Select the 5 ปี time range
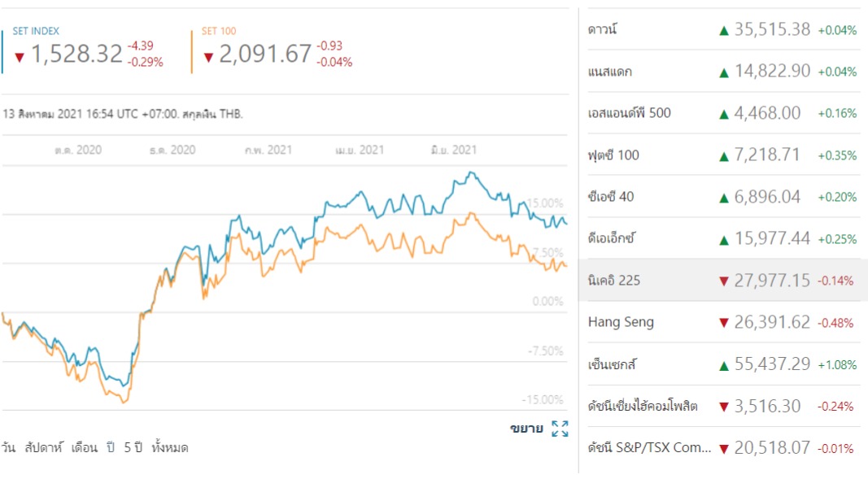Viewport: 868px width, 479px height. pyautogui.click(x=133, y=448)
